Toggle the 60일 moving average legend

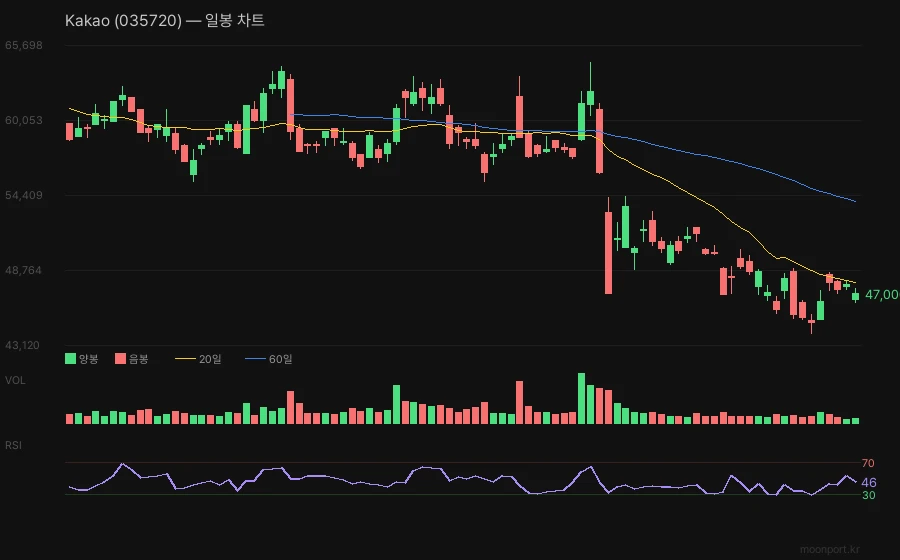268,358
